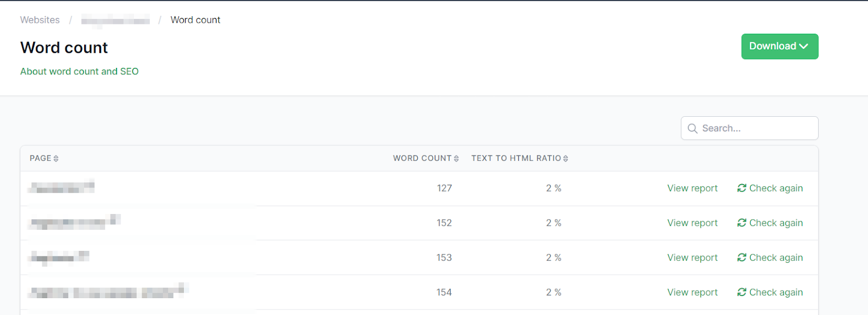Click the Word count breadcrumb text
Viewport: 868px width, 315px height.
[x=195, y=20]
